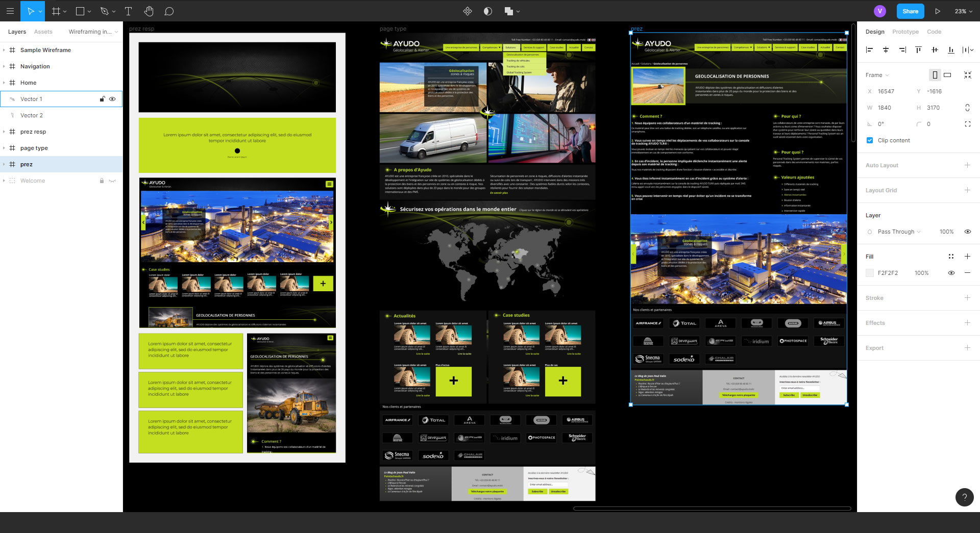Click the Create component icon
The height and width of the screenshot is (533, 980).
tap(468, 11)
